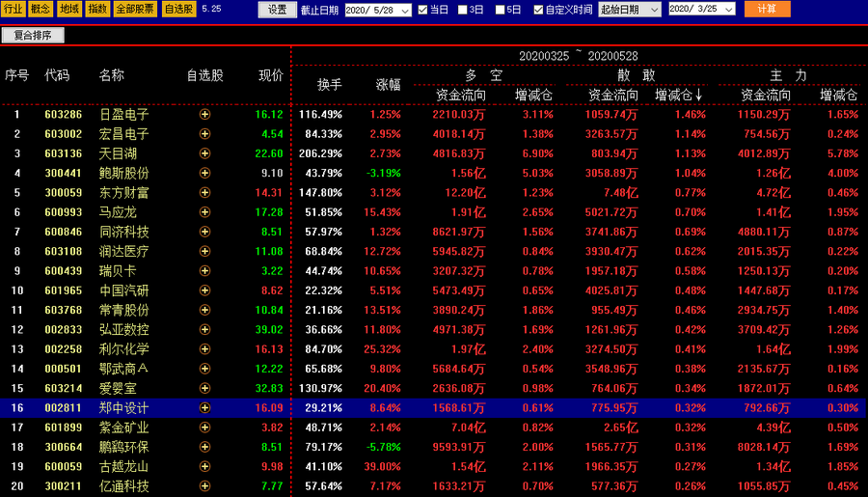Switch to the 行业 tab
The image size is (868, 497).
pos(13,9)
